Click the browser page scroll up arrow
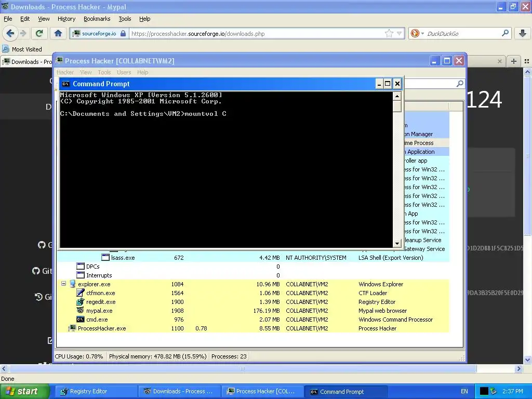 [527, 72]
